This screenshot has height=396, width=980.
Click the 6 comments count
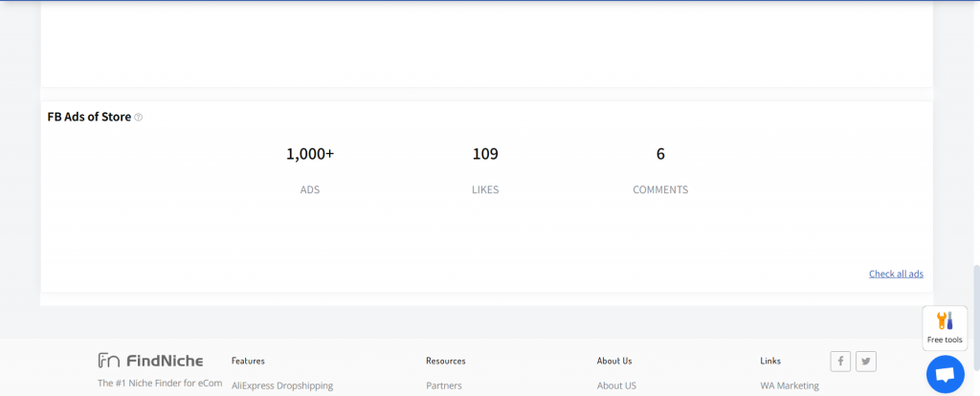tap(660, 154)
